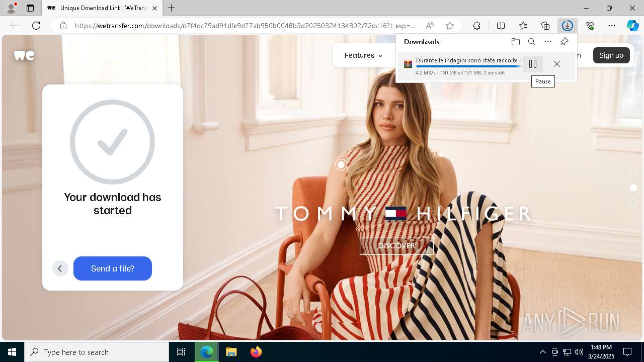The image size is (644, 362).
Task: Select the third wallpaper indicator dot
Action: coord(633,202)
